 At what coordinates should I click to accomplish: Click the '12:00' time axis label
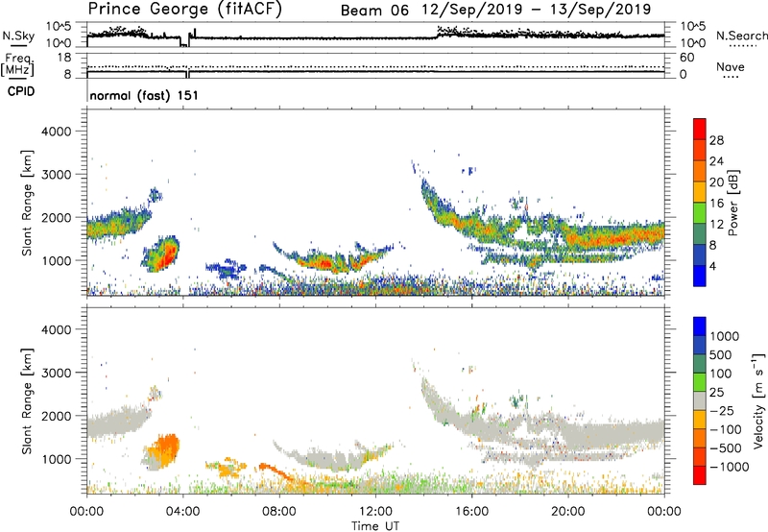click(x=375, y=512)
